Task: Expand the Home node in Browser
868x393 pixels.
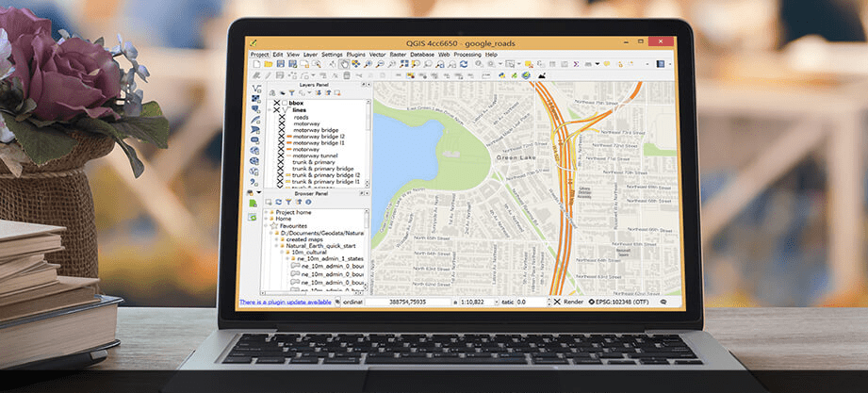Action: pos(266,219)
